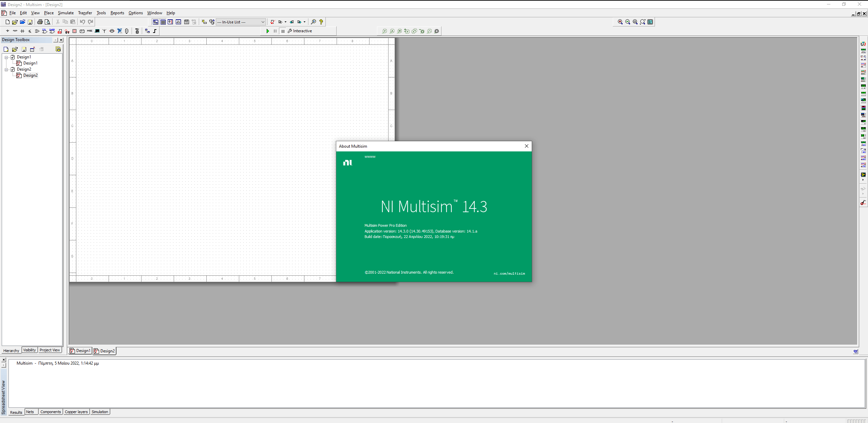Place a Power component
Viewport: 868px width, 423px height.
tap(82, 31)
